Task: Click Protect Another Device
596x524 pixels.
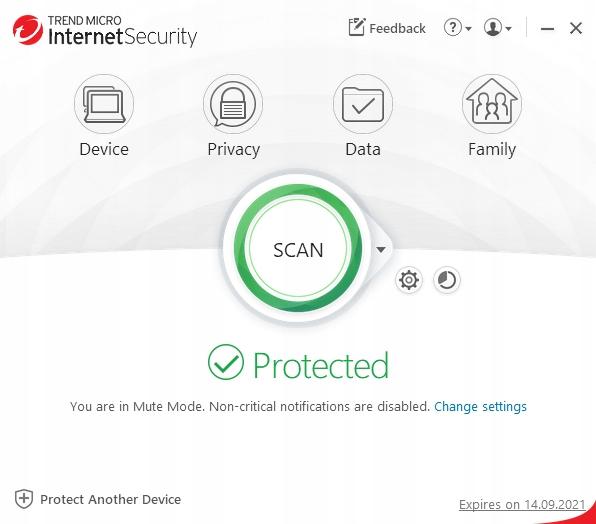Action: coord(111,499)
